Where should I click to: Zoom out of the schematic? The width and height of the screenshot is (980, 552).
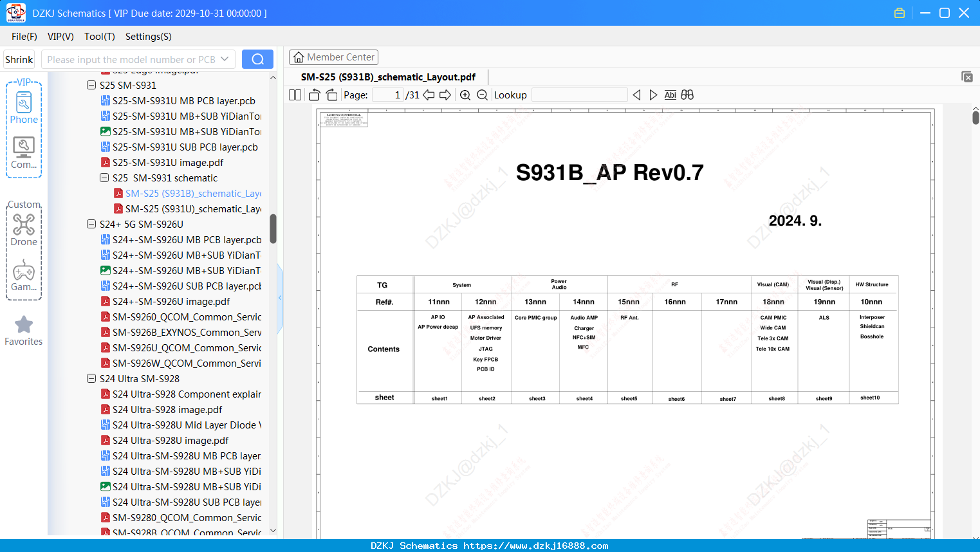[x=483, y=95]
